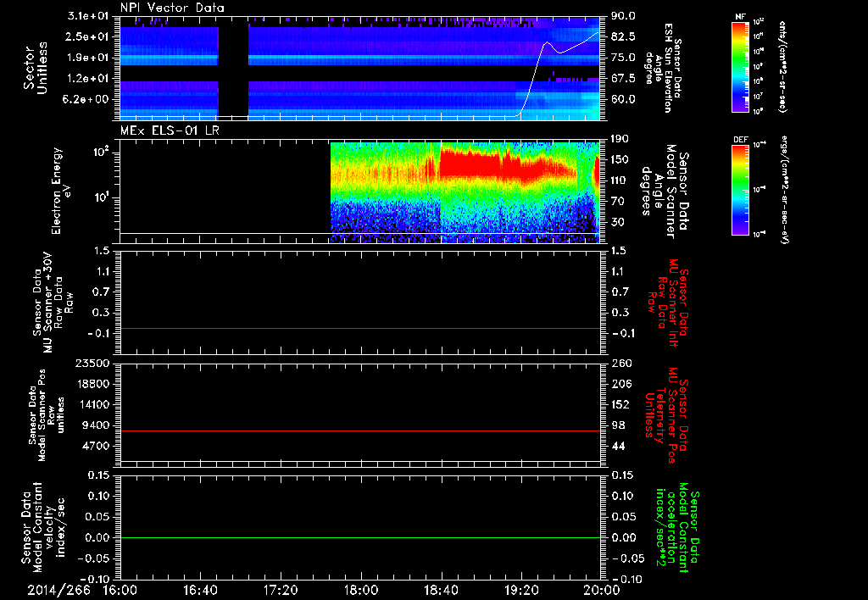
Task: Click the '82.5' sun elevation tick label
Action: tap(623, 36)
